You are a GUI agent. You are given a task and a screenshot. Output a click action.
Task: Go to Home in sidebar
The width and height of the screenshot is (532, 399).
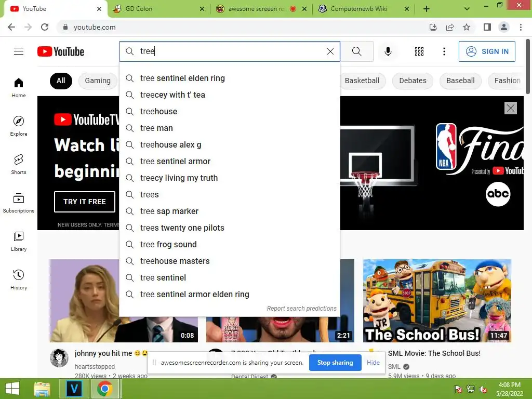(x=19, y=87)
